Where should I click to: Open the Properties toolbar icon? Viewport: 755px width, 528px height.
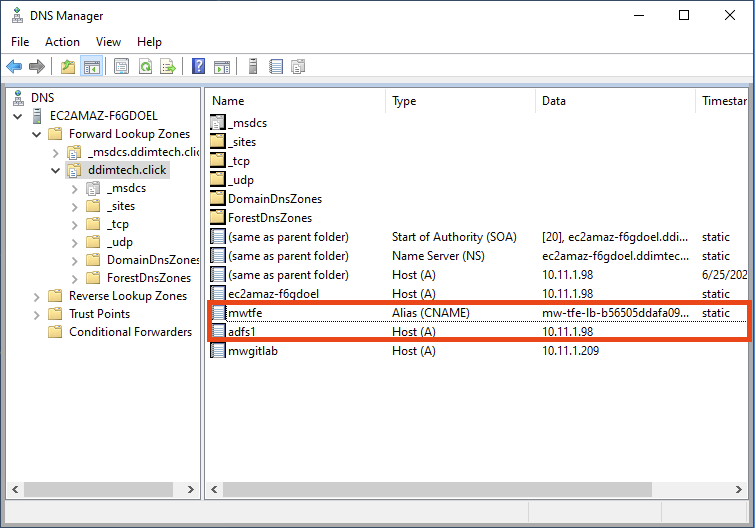[121, 66]
